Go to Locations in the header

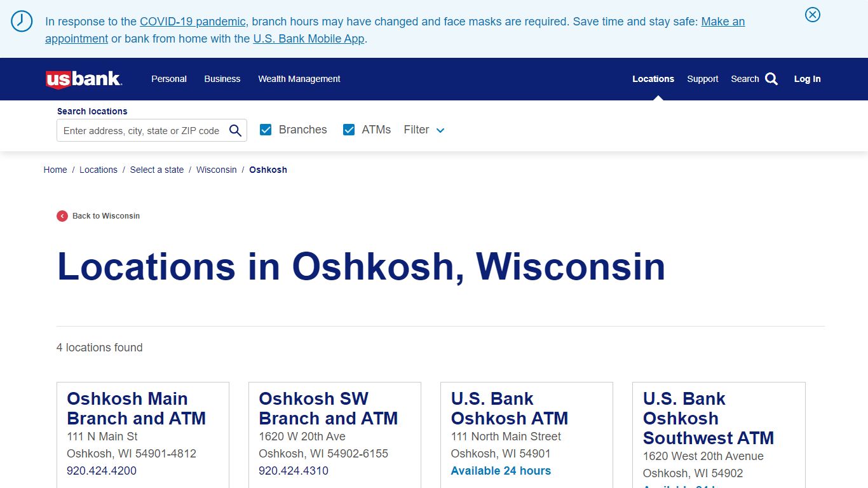(x=653, y=79)
